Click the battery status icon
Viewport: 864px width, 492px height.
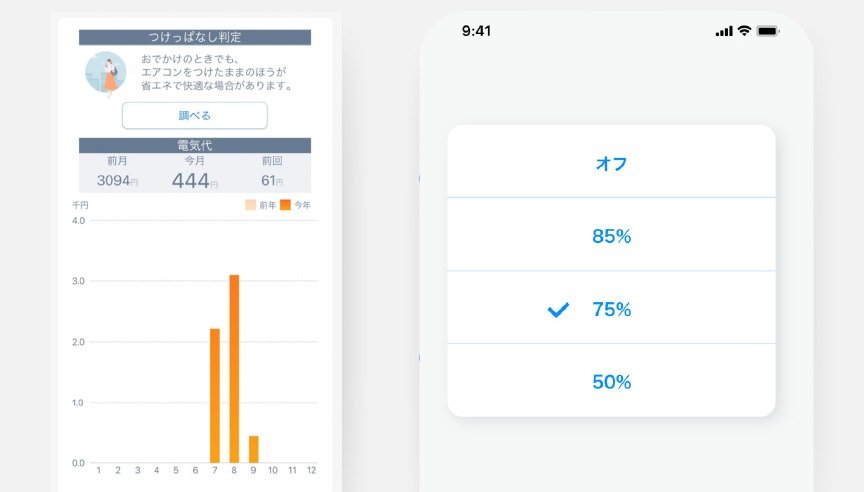coord(768,31)
